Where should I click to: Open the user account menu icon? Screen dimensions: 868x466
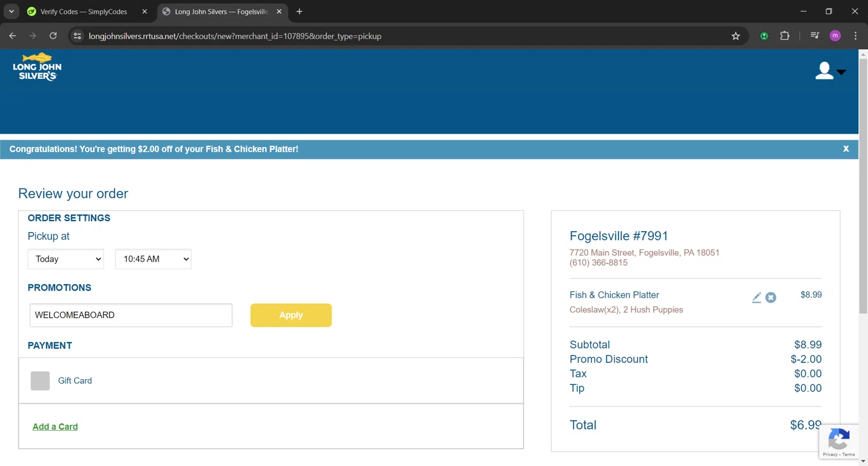pos(830,71)
